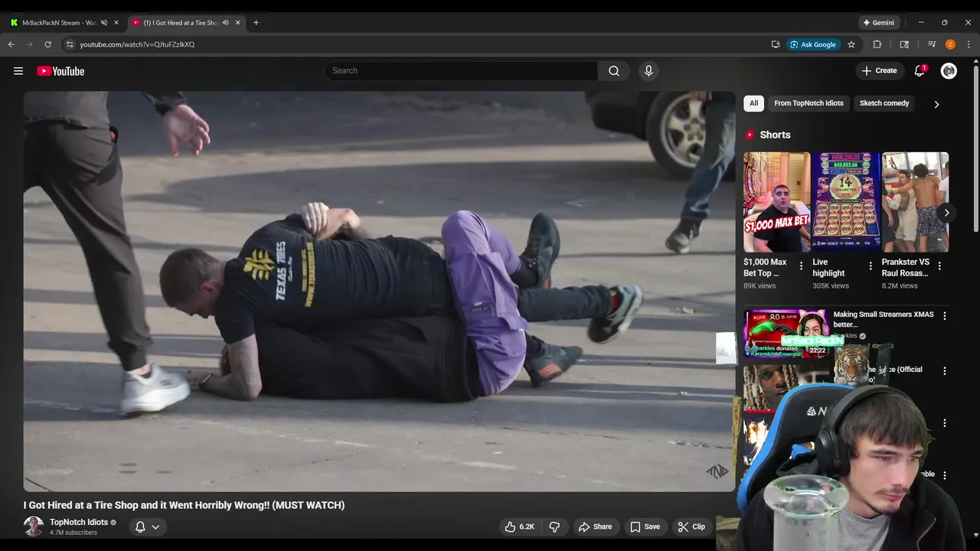Reload the current page
This screenshot has width=980, height=551.
point(48,44)
